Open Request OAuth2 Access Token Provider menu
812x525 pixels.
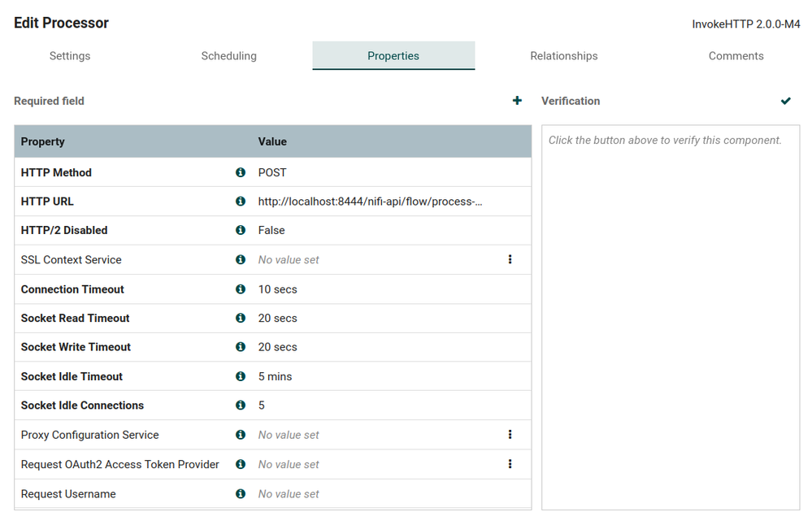pyautogui.click(x=510, y=464)
